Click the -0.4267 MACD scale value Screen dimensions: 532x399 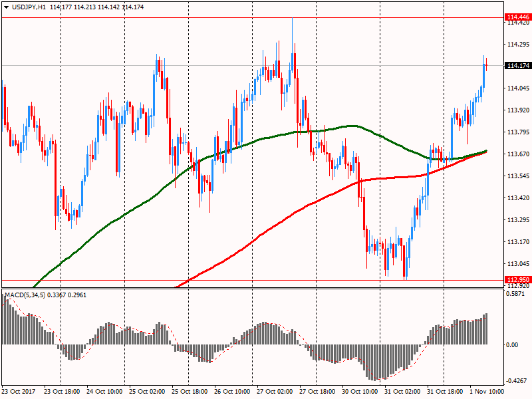coord(516,381)
